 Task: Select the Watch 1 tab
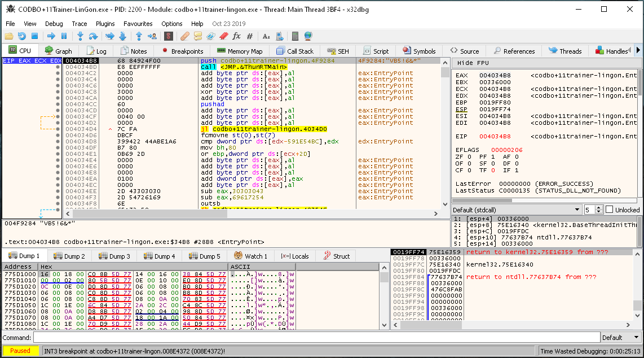(x=250, y=256)
